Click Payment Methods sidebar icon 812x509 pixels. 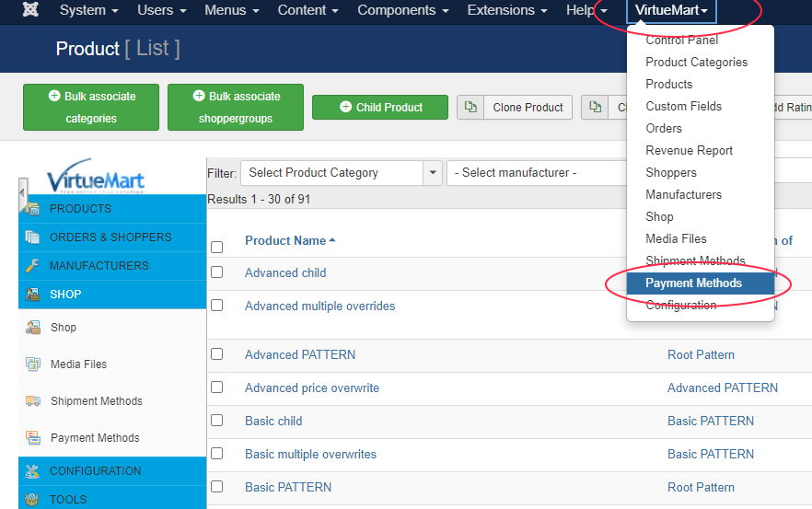pyautogui.click(x=33, y=438)
